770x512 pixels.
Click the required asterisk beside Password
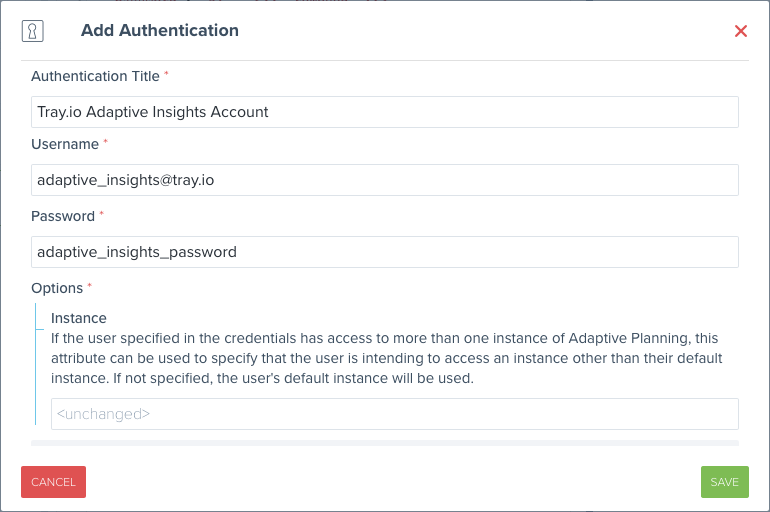(x=101, y=216)
